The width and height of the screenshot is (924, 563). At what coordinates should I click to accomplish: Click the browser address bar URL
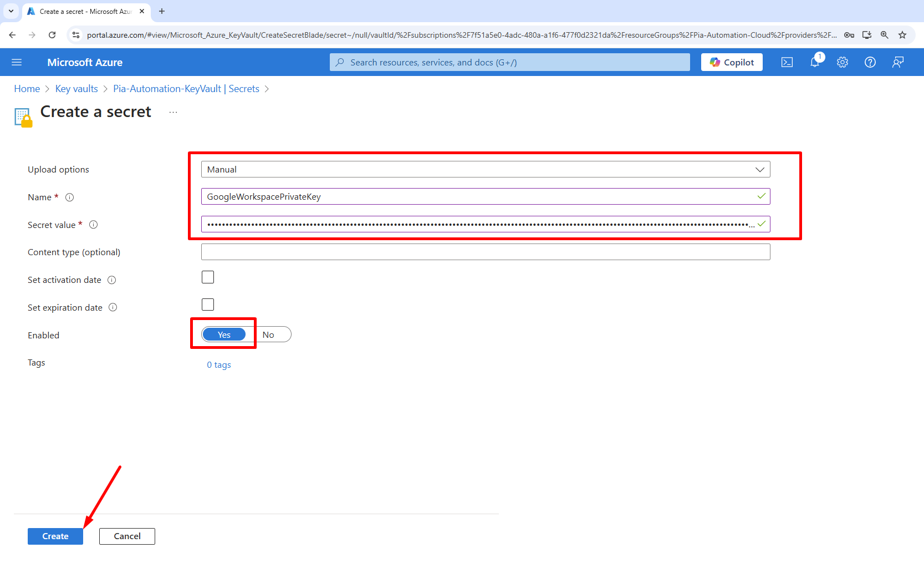pos(461,35)
